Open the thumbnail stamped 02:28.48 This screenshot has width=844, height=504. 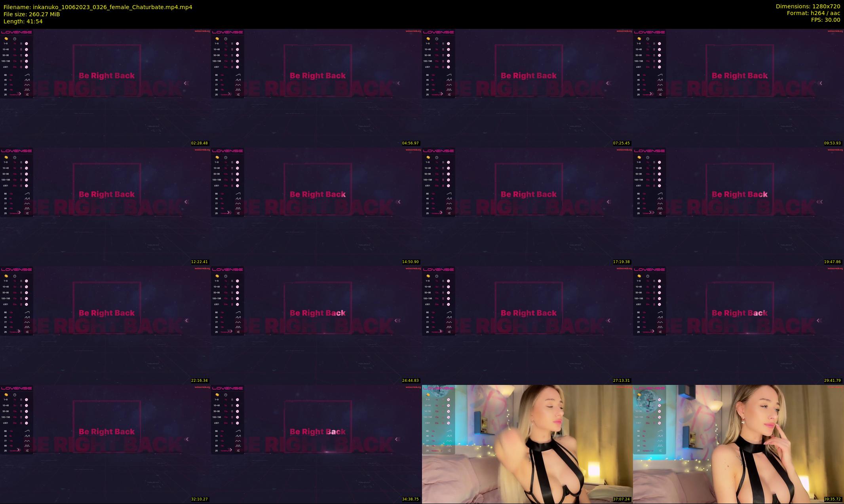105,88
